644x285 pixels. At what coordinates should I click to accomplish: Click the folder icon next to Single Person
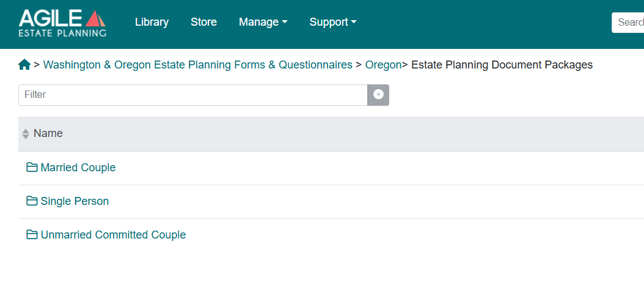[32, 201]
